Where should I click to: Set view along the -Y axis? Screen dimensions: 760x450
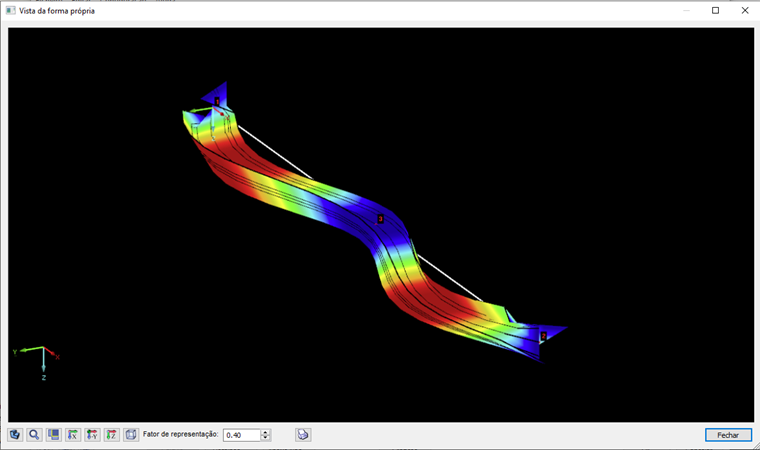pyautogui.click(x=92, y=434)
